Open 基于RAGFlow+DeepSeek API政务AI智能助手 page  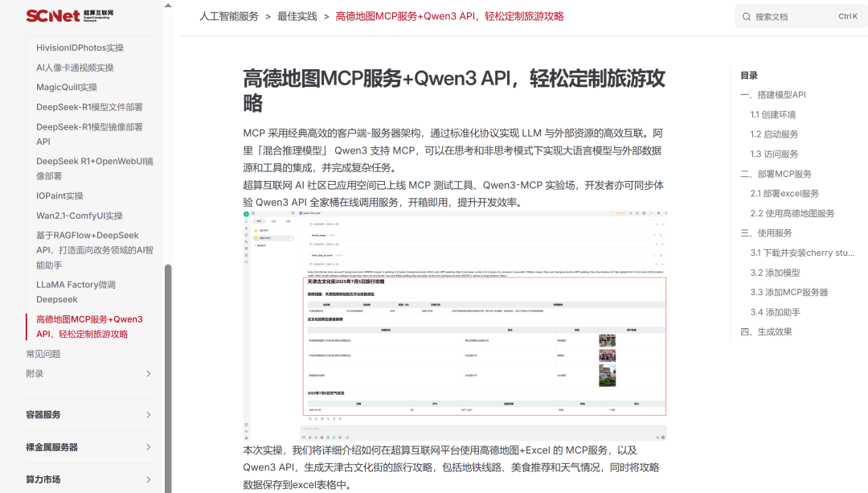click(x=95, y=250)
